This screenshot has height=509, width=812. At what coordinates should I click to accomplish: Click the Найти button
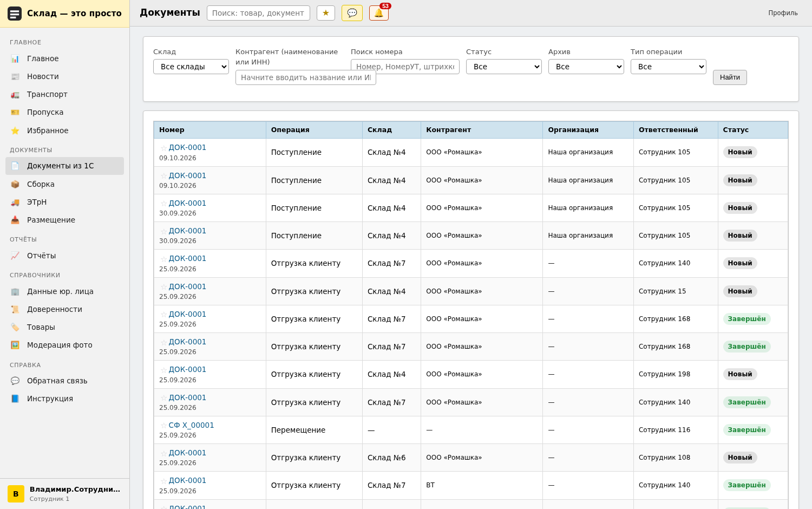point(730,77)
